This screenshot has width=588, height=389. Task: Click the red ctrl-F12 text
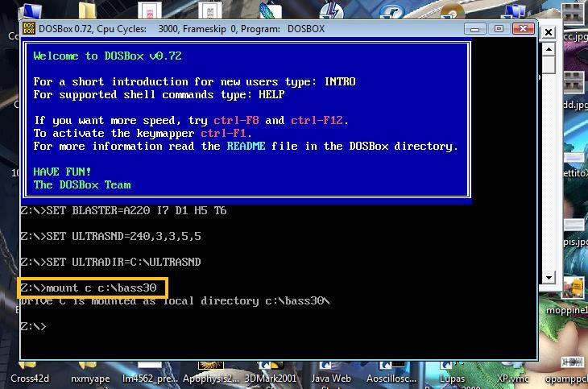pyautogui.click(x=317, y=121)
